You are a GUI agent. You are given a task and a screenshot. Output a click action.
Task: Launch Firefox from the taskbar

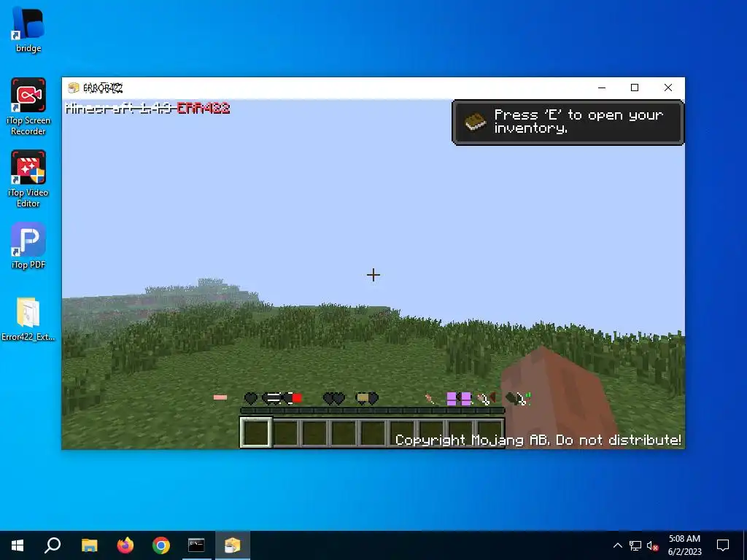pyautogui.click(x=125, y=545)
